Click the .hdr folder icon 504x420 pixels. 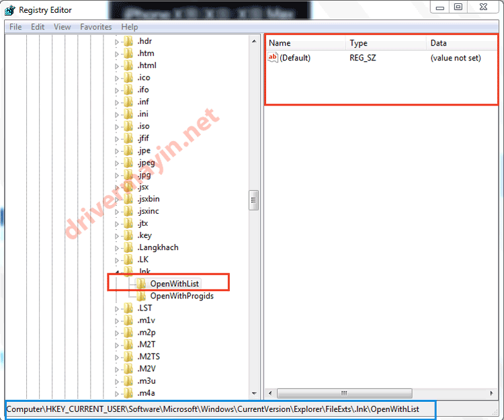coord(128,42)
